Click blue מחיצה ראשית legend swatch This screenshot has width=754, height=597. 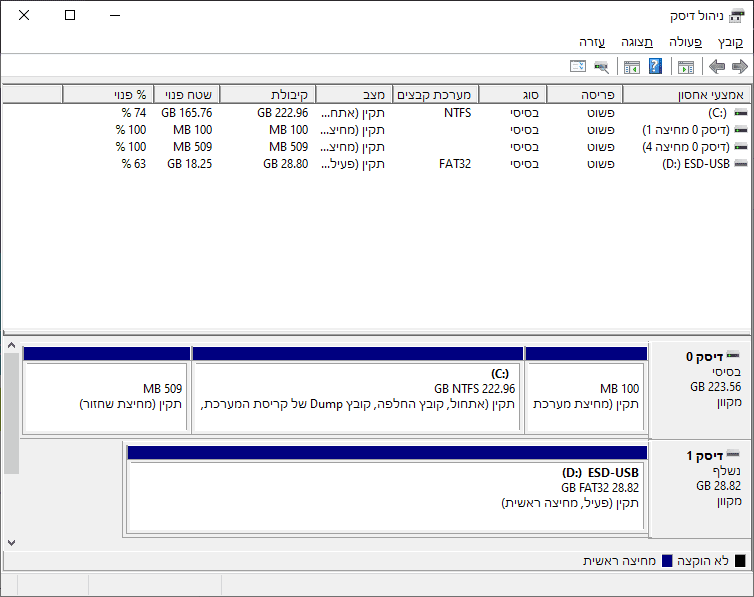pos(667,561)
